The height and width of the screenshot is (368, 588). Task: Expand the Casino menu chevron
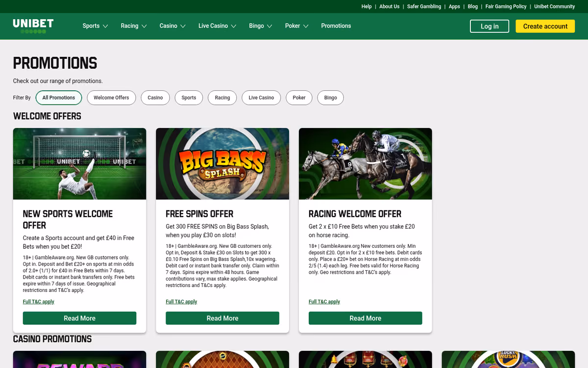coord(183,26)
